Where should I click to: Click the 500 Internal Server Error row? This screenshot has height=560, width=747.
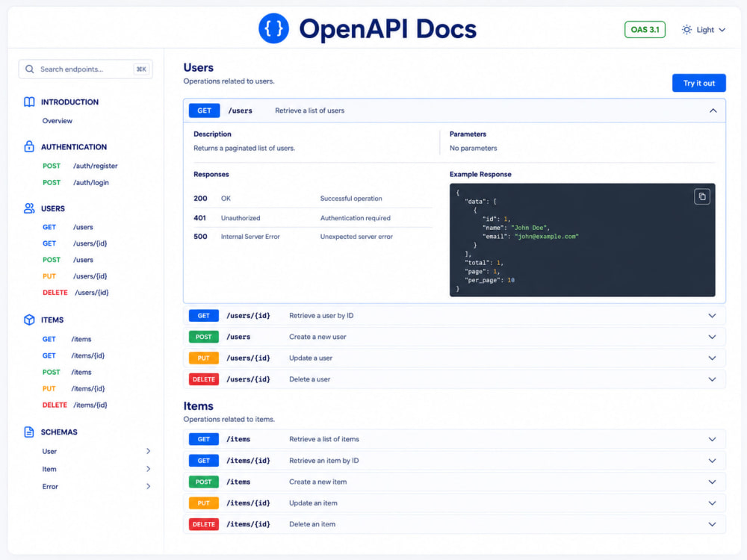[x=313, y=237]
